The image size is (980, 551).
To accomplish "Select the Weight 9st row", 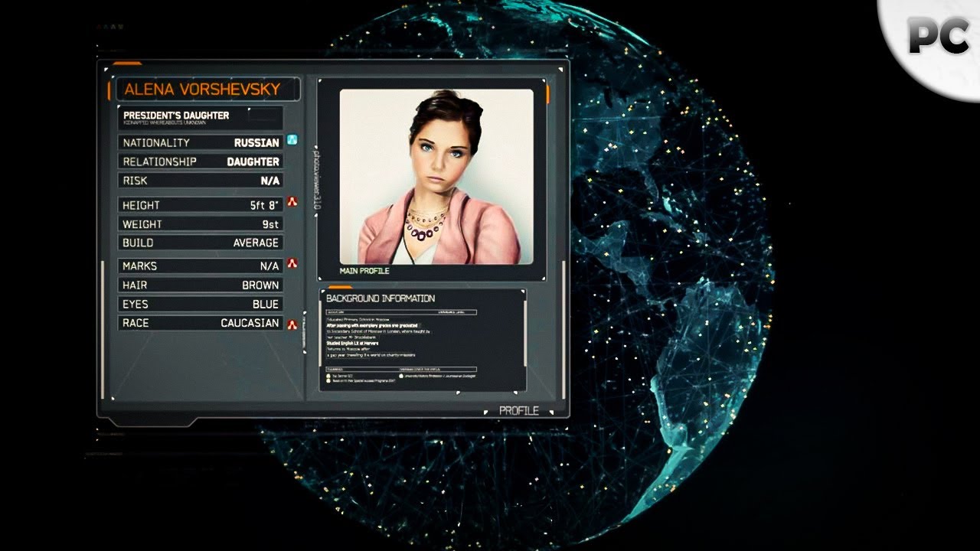I will pos(201,224).
